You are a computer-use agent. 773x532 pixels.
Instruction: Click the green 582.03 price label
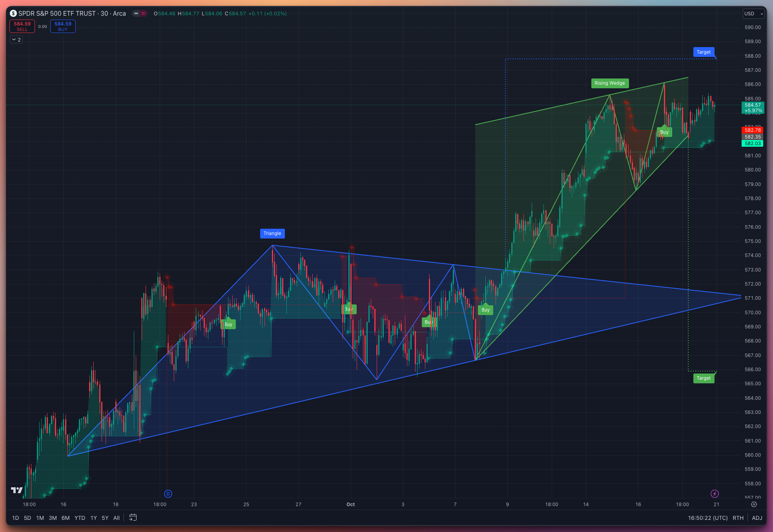753,144
